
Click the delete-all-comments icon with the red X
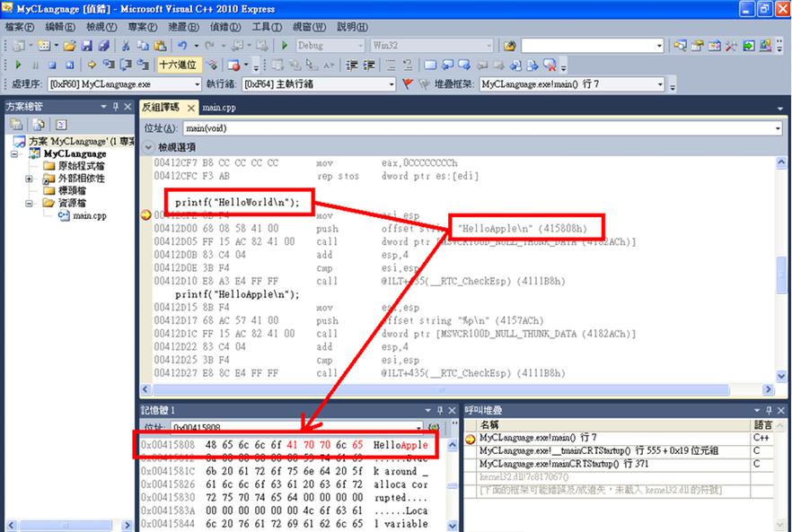(550, 65)
